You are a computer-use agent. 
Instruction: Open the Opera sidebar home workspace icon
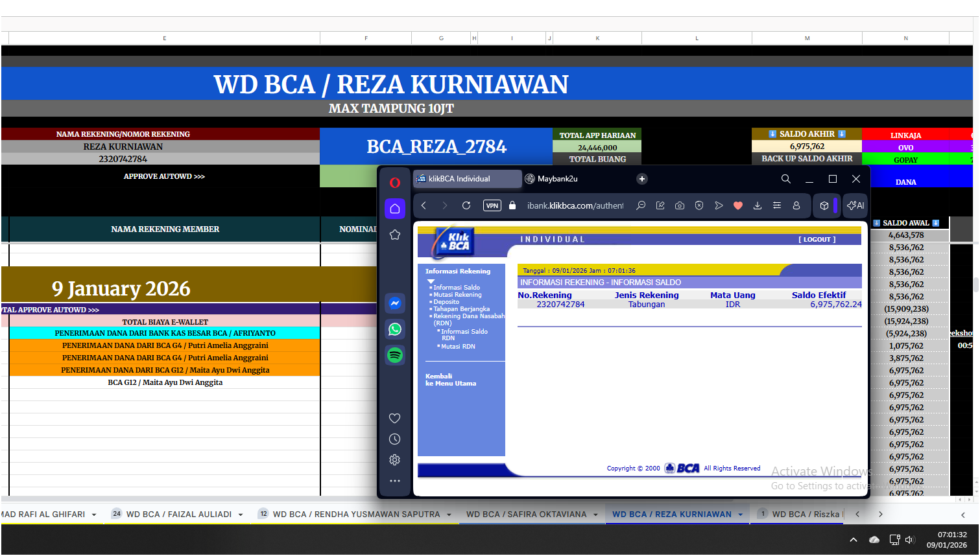[395, 209]
